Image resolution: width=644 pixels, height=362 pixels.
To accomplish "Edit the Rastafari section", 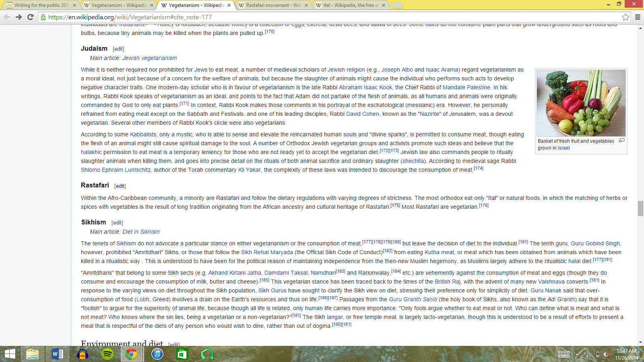I will coord(120,186).
